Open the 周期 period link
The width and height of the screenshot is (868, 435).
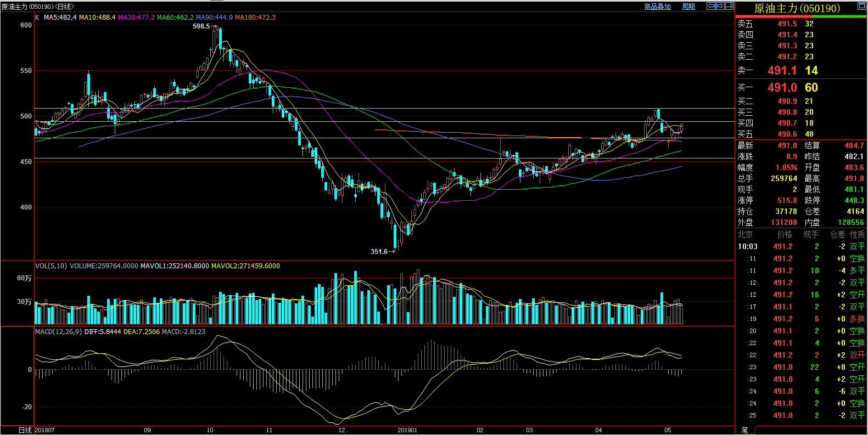click(x=688, y=7)
